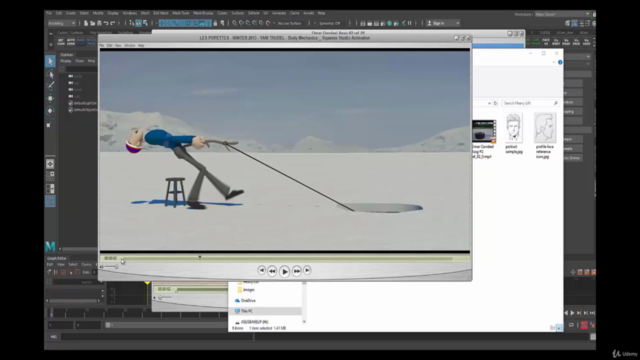
Task: Open the Symmetry Off dropdown
Action: [x=332, y=23]
